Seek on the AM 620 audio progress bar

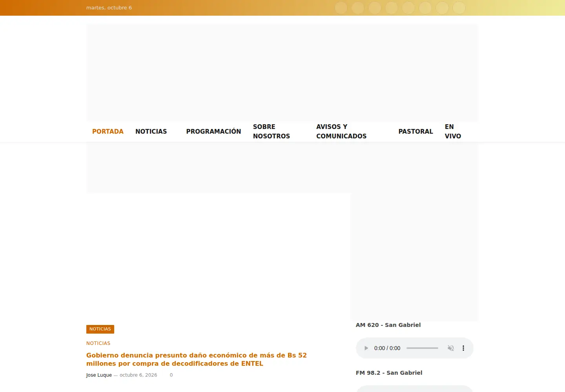pyautogui.click(x=422, y=348)
